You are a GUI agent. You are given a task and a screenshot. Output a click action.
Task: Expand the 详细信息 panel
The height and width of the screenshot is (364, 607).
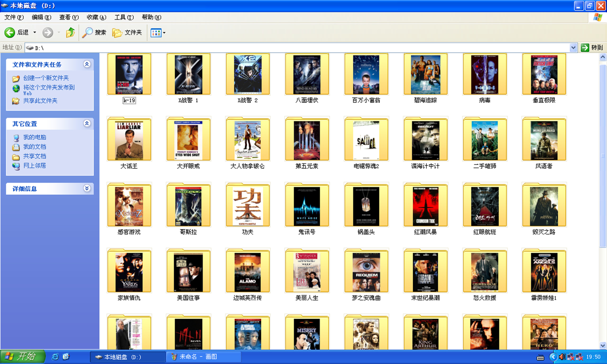87,188
